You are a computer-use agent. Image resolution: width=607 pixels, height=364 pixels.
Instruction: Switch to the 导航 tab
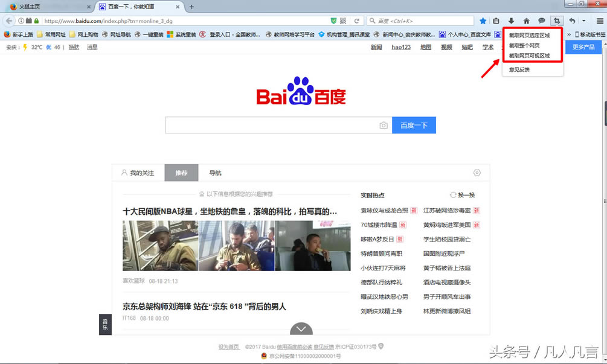tap(216, 173)
